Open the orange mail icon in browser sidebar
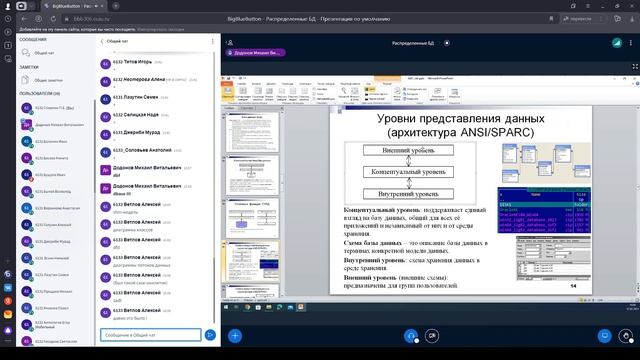 pos(8,314)
